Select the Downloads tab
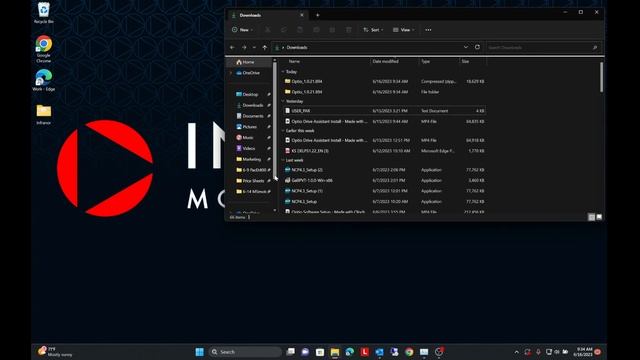The width and height of the screenshot is (640, 360). click(267, 15)
